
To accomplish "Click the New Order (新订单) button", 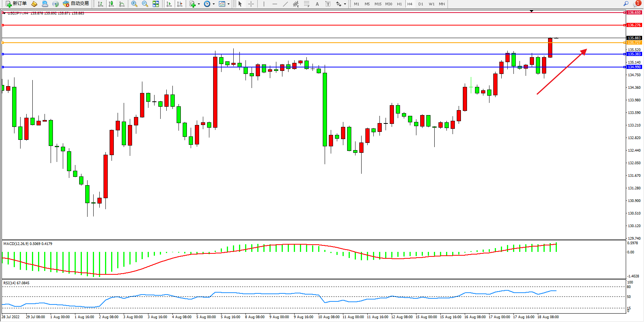I will click(x=16, y=4).
